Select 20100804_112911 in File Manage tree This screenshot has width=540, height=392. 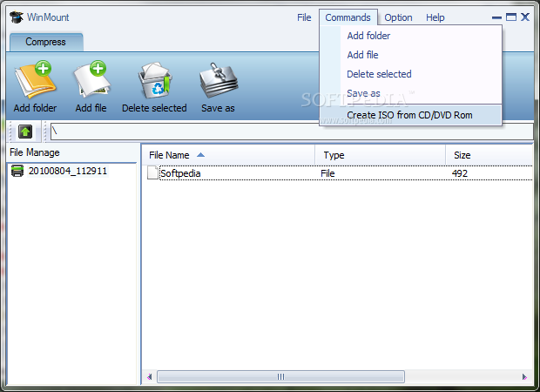68,171
